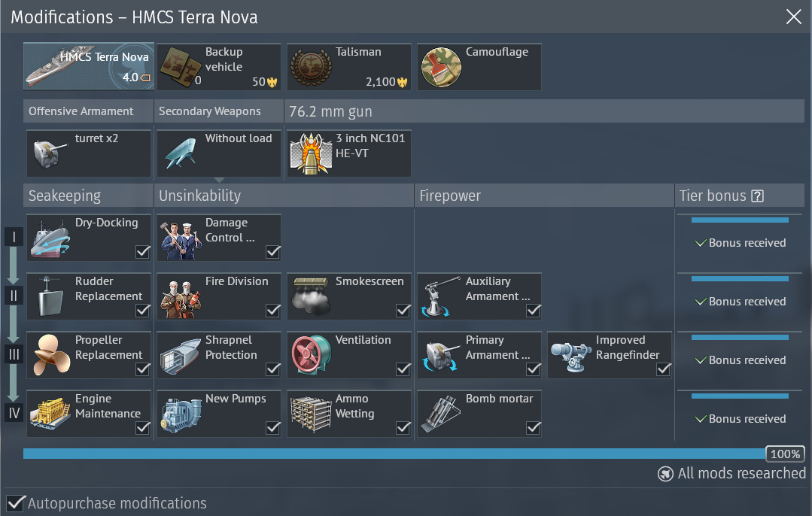Select the Smokescreen modification icon

pyautogui.click(x=312, y=296)
